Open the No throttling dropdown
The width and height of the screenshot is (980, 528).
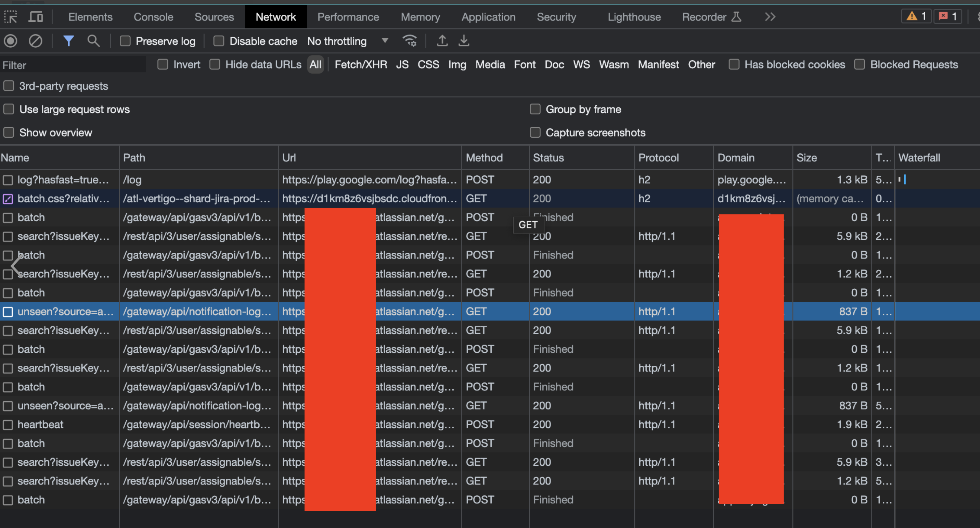(x=347, y=41)
